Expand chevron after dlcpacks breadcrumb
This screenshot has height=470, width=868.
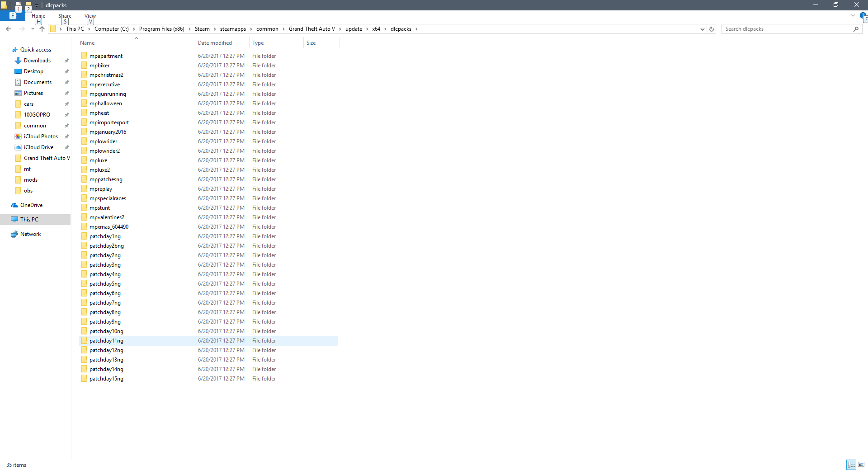tap(416, 29)
